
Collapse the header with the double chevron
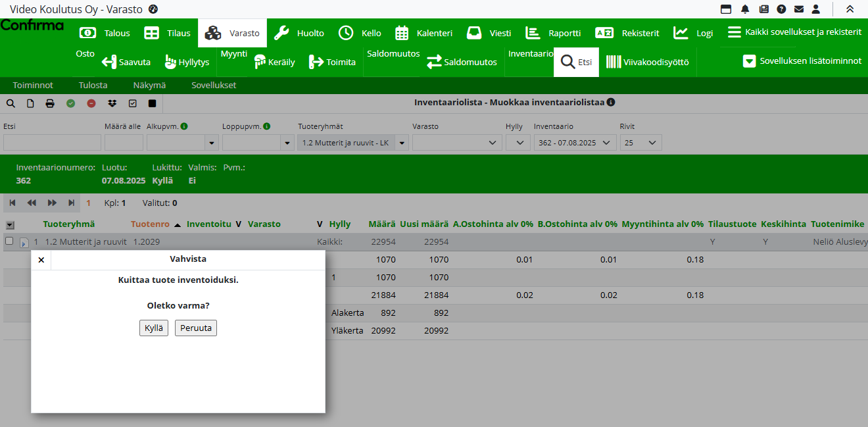point(850,9)
